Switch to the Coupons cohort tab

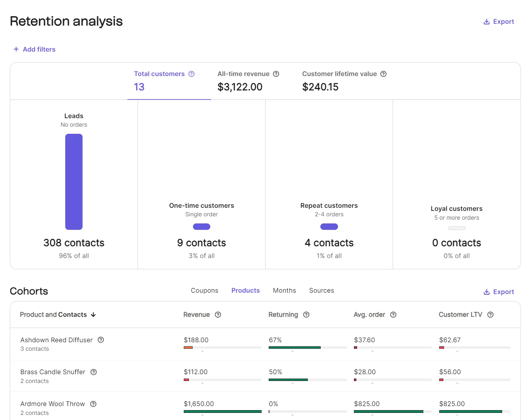(205, 291)
